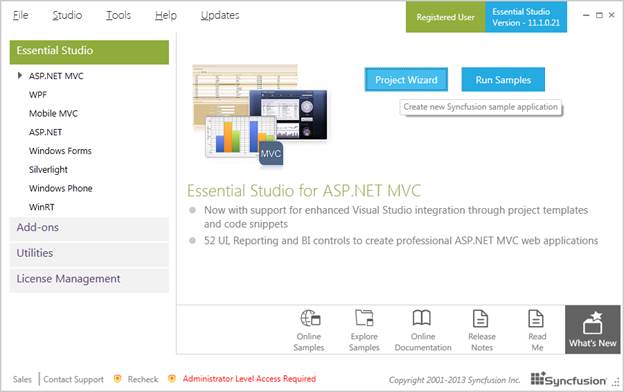Click the MVC product preview thumbnail
Image resolution: width=624 pixels, height=392 pixels.
click(260, 115)
